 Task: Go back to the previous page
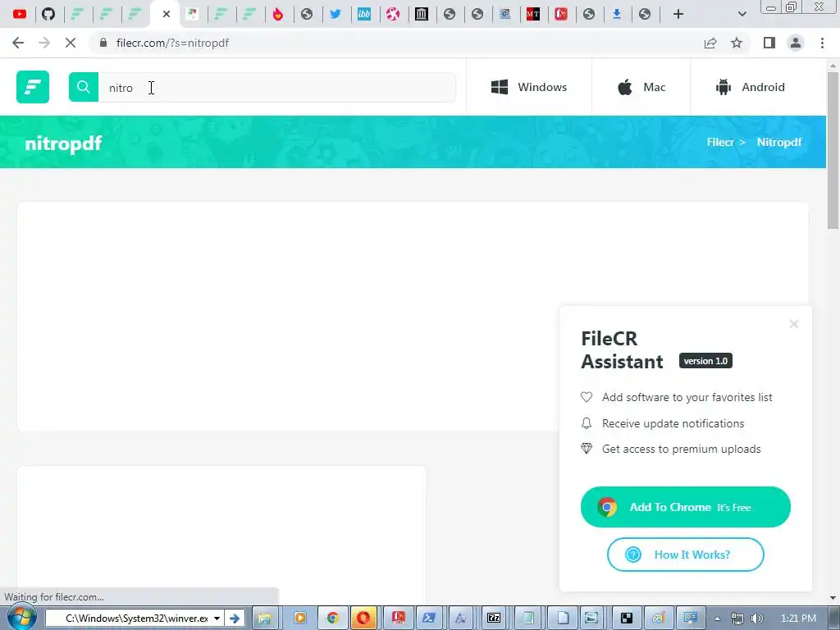click(18, 43)
